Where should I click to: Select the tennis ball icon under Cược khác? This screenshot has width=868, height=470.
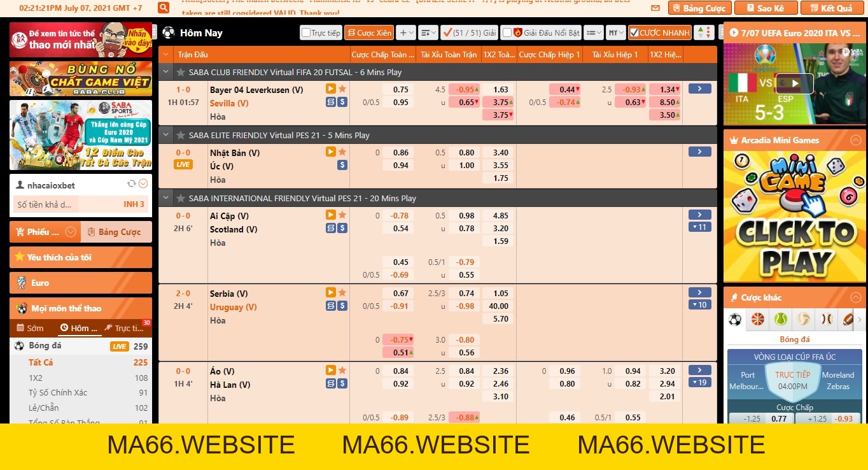click(x=781, y=319)
